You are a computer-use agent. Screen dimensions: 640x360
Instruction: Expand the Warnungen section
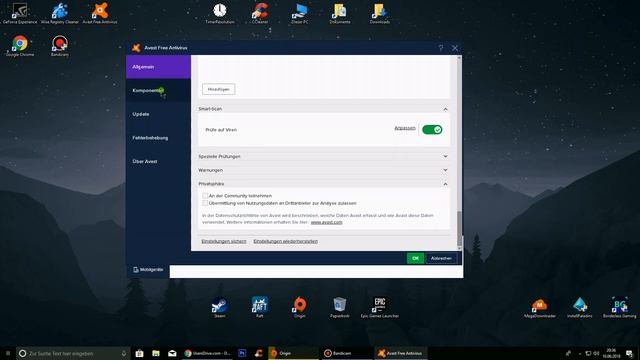pos(445,170)
